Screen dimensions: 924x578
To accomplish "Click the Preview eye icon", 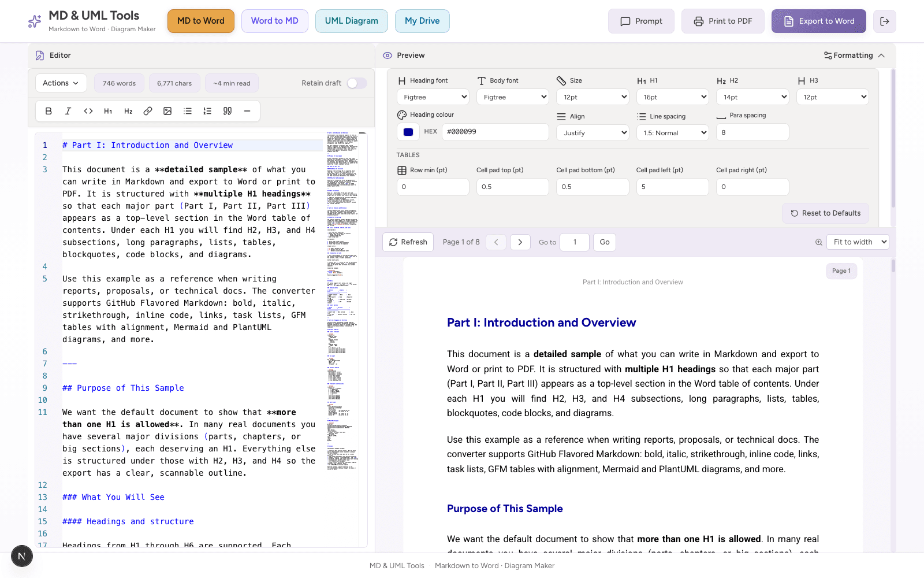I will 388,55.
